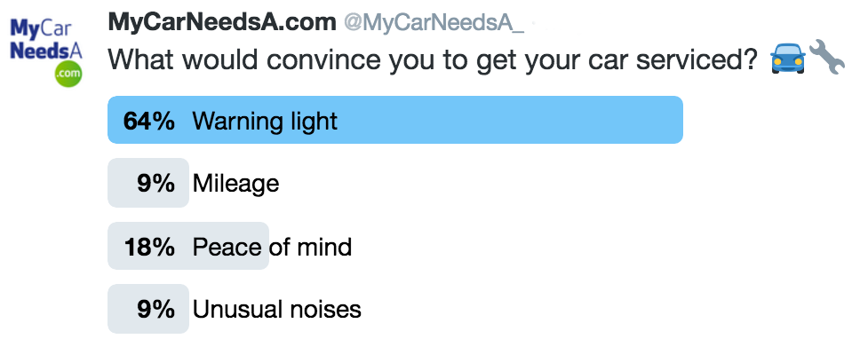
Task: Click the 64% blue result bar
Action: point(395,120)
